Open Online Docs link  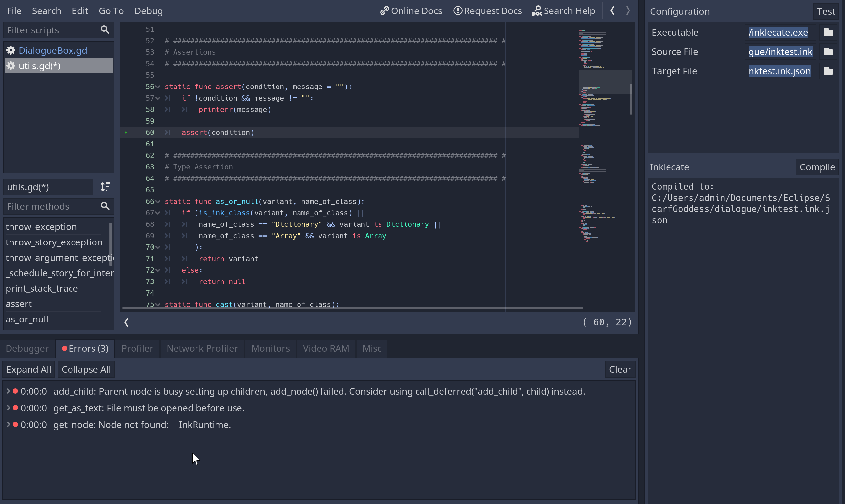411,11
